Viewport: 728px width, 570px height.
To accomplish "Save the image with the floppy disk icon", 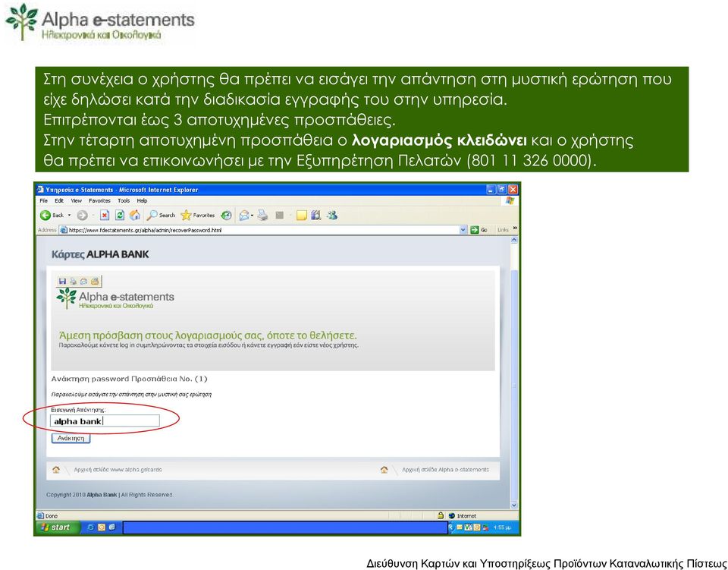I will coord(62,281).
